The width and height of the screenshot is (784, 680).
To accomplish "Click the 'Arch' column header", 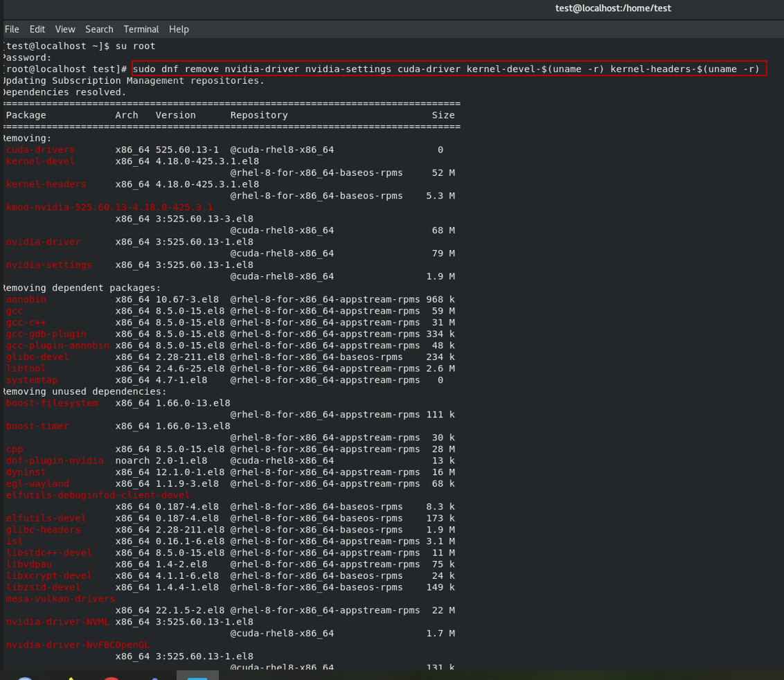I will [127, 115].
